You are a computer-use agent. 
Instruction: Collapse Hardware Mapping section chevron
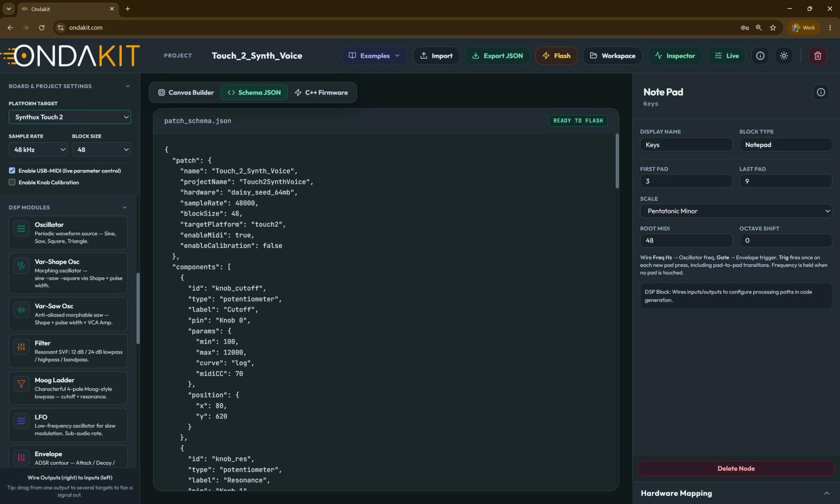click(x=827, y=493)
